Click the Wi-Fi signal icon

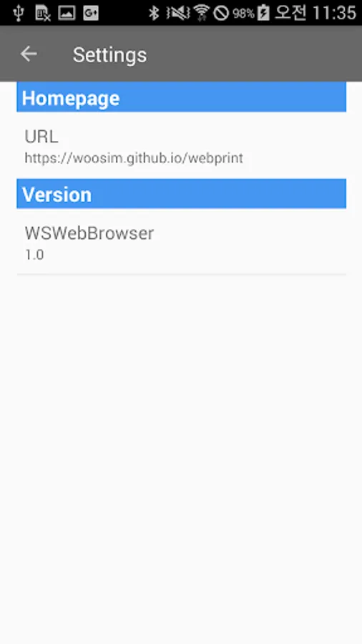(202, 13)
